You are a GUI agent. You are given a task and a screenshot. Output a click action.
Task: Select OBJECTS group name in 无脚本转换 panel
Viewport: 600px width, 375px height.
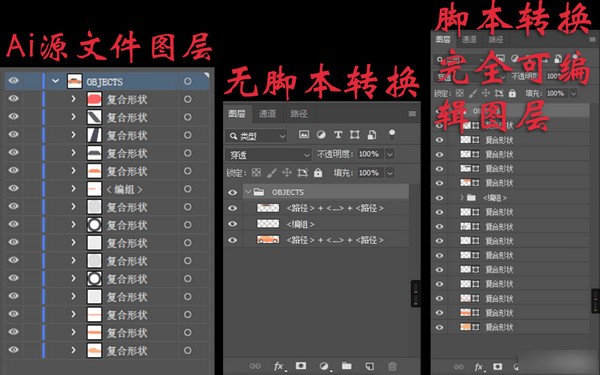click(288, 192)
